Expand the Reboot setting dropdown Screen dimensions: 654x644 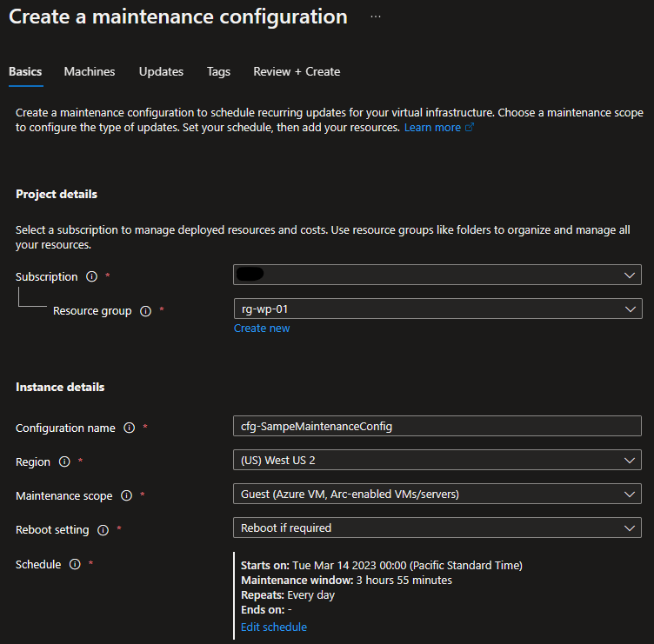[437, 528]
